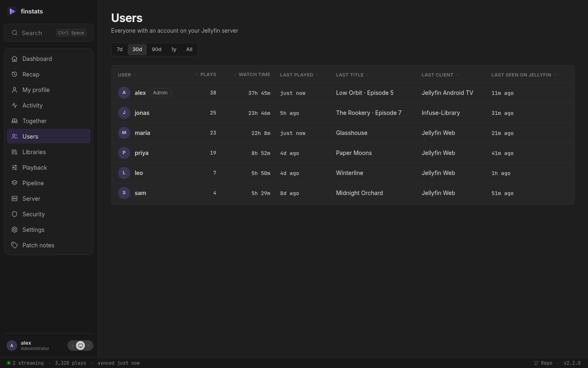Open Libraries via its books icon

(x=15, y=152)
